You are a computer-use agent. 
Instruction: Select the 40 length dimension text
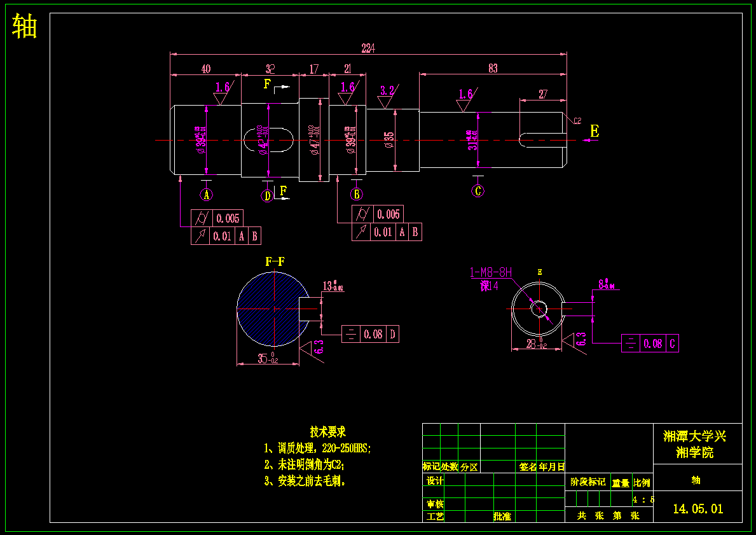206,69
